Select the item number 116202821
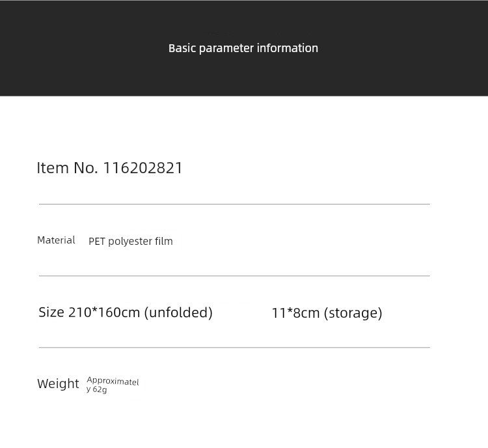488x448 pixels. 143,168
